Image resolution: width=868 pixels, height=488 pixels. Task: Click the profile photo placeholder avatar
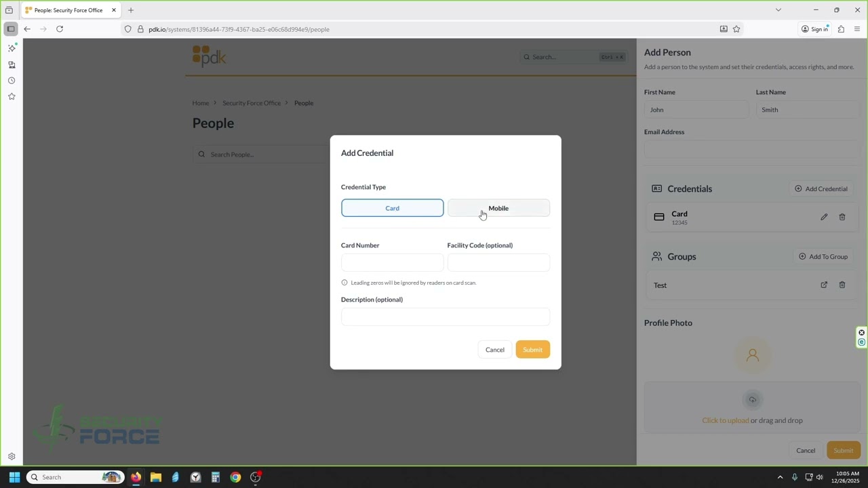click(752, 354)
